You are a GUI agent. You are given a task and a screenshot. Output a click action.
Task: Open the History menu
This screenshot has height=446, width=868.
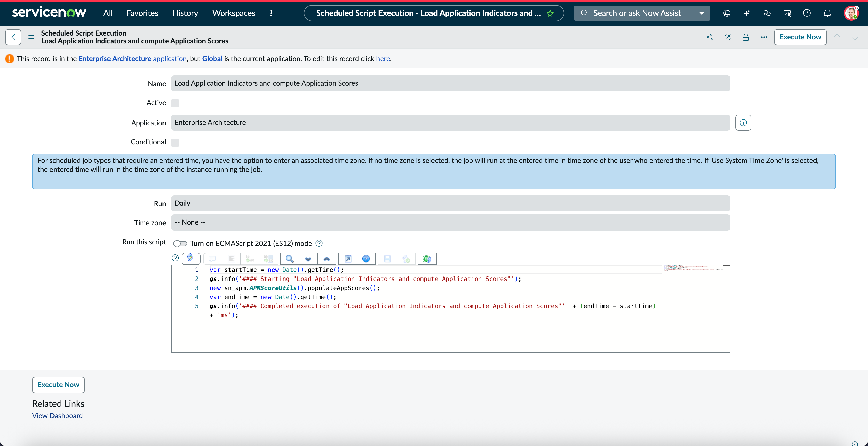point(185,13)
